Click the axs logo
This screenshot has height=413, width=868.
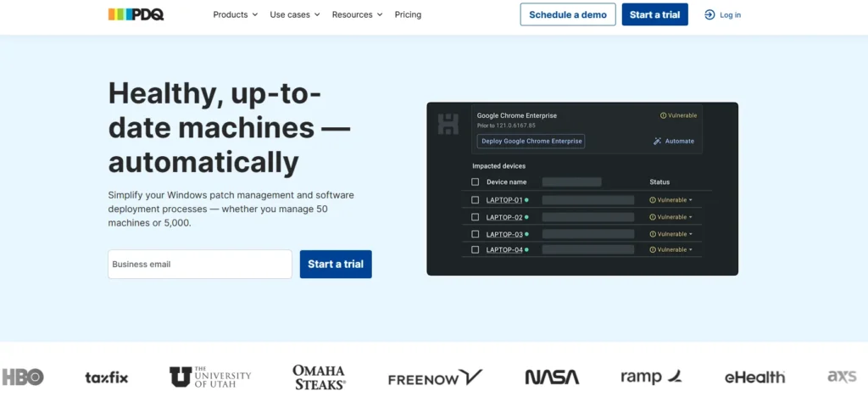pos(842,377)
